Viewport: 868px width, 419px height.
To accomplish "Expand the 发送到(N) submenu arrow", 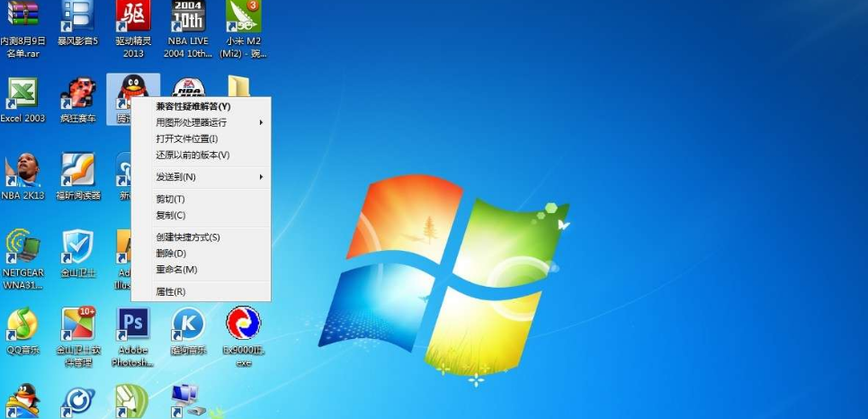I will (x=262, y=177).
